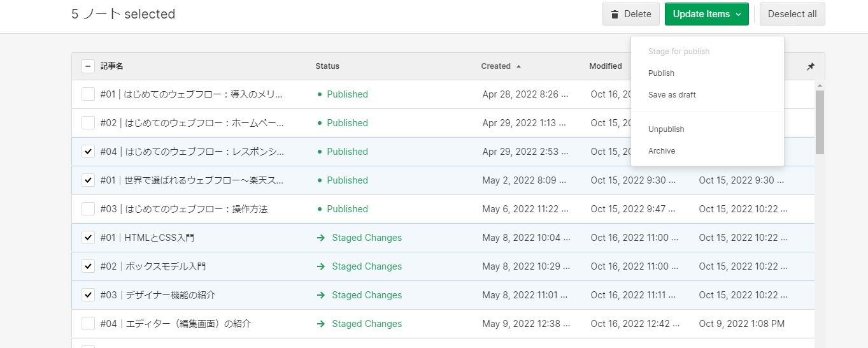Click the trash icon in Delete button
868x348 pixels.
pyautogui.click(x=615, y=14)
